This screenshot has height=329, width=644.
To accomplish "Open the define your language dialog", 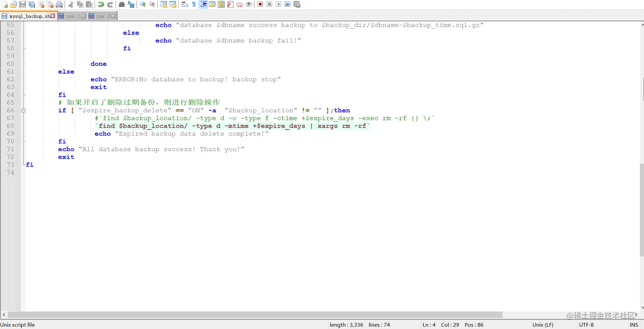I will 212,4.
